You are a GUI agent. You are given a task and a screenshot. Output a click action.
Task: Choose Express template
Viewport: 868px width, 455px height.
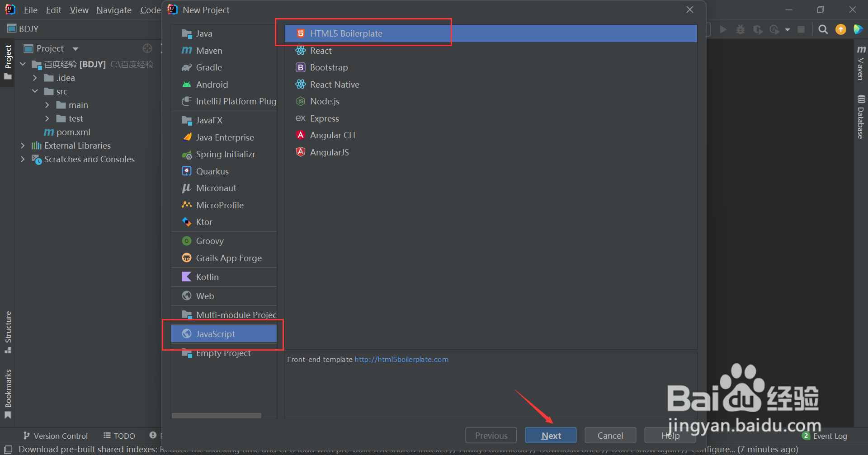491,118
